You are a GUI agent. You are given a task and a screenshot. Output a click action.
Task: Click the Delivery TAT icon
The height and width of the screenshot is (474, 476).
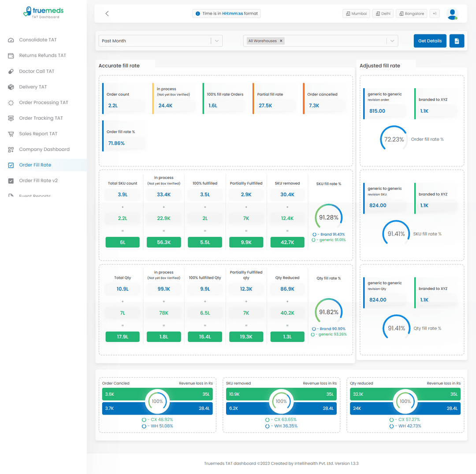click(11, 87)
